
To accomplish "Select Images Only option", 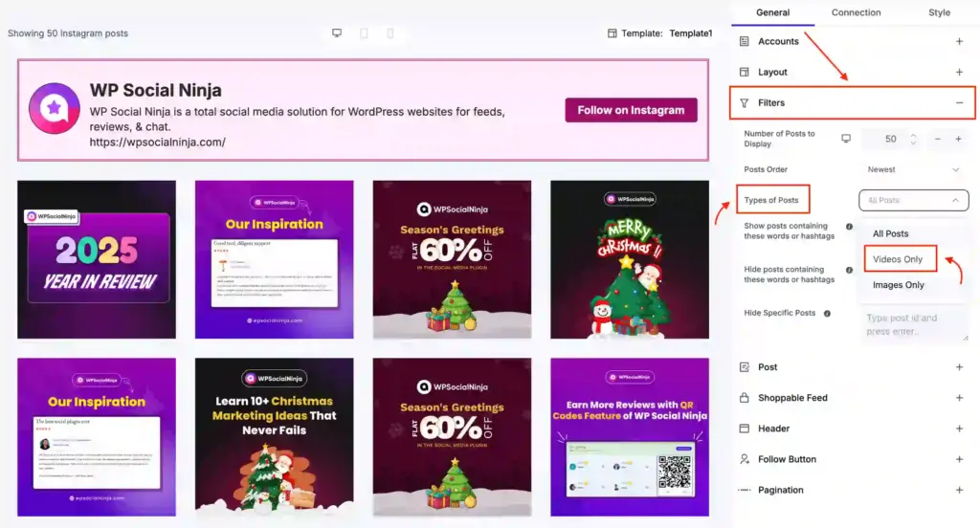I will tap(898, 285).
